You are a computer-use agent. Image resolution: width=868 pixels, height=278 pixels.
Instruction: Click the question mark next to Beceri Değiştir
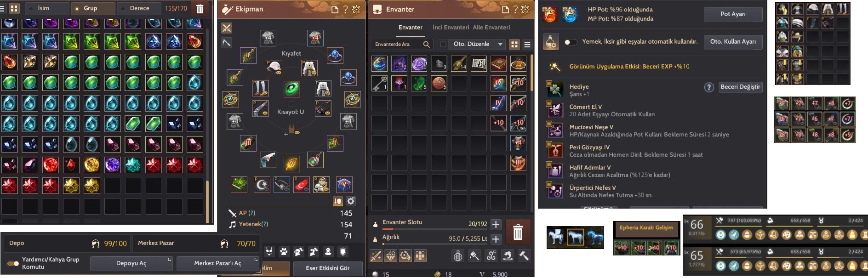tap(709, 87)
